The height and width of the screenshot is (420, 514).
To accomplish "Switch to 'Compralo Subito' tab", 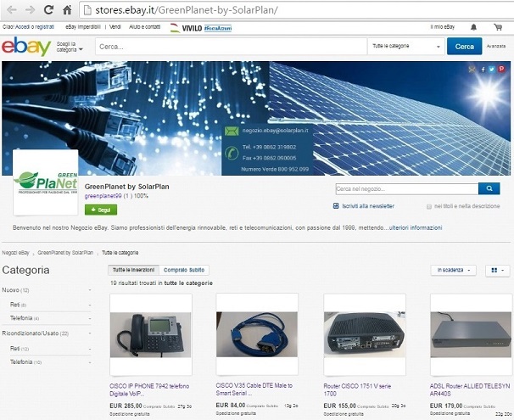I will (x=184, y=270).
